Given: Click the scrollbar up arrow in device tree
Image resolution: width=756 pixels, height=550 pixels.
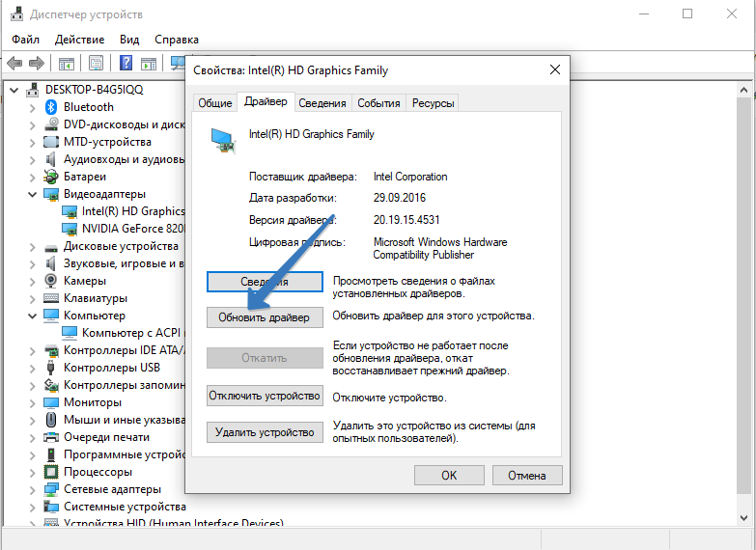Looking at the screenshot, I should click(743, 90).
